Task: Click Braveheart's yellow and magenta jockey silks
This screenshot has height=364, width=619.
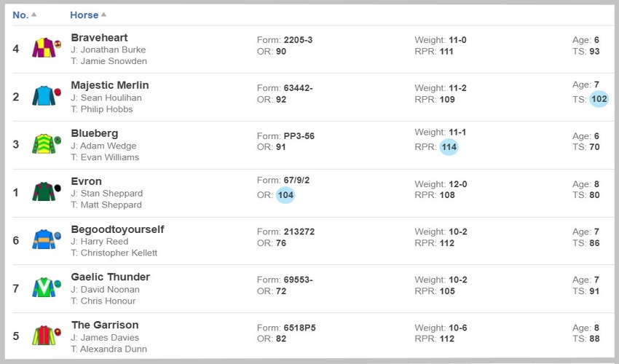Action: pyautogui.click(x=47, y=48)
